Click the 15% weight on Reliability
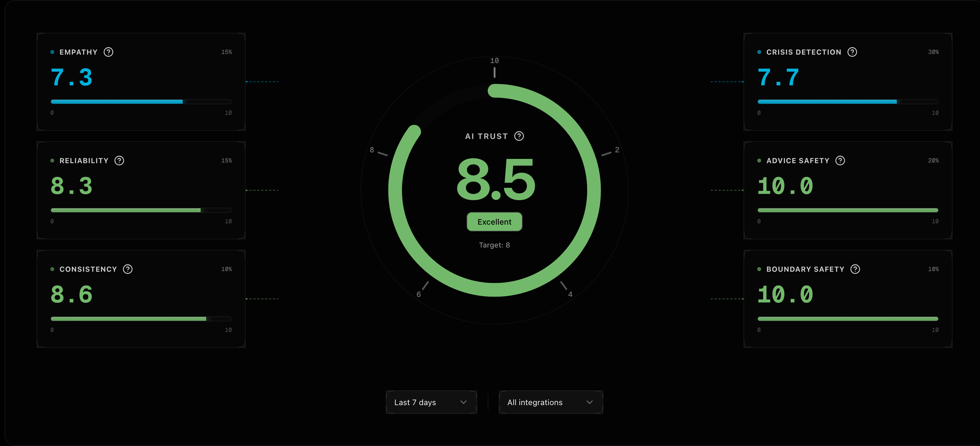The width and height of the screenshot is (980, 446). pyautogui.click(x=226, y=160)
